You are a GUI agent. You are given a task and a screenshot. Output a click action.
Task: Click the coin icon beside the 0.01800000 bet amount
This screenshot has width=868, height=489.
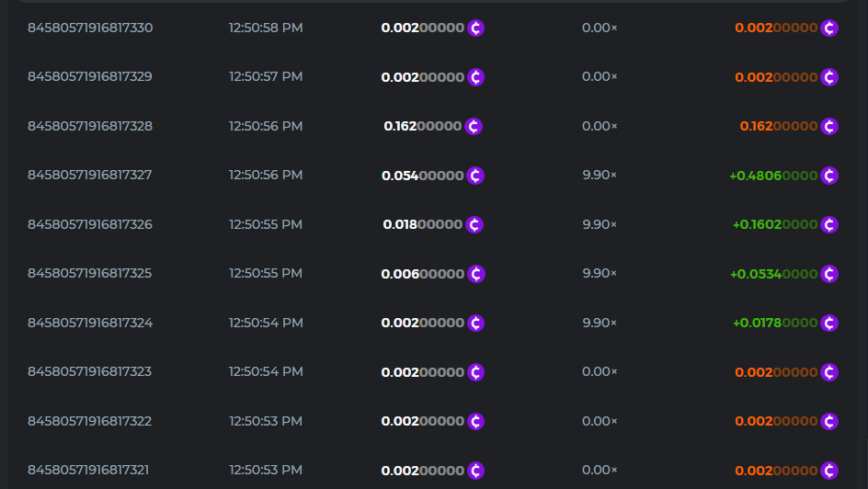point(474,224)
